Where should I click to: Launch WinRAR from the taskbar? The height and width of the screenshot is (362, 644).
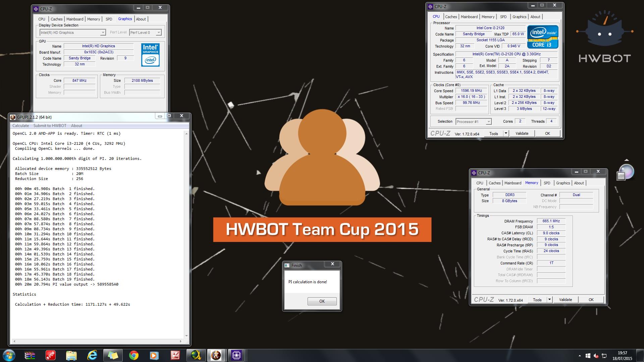pos(30,355)
